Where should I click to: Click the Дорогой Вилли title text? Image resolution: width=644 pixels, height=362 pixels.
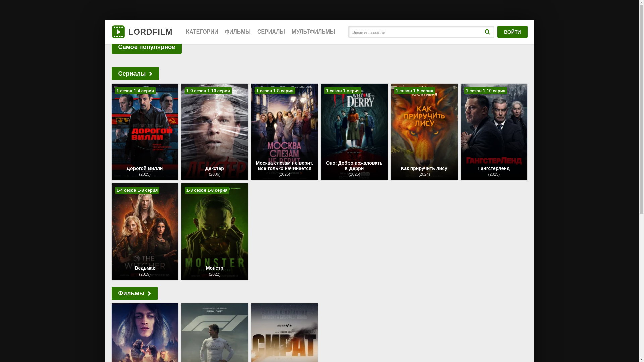pos(145,168)
